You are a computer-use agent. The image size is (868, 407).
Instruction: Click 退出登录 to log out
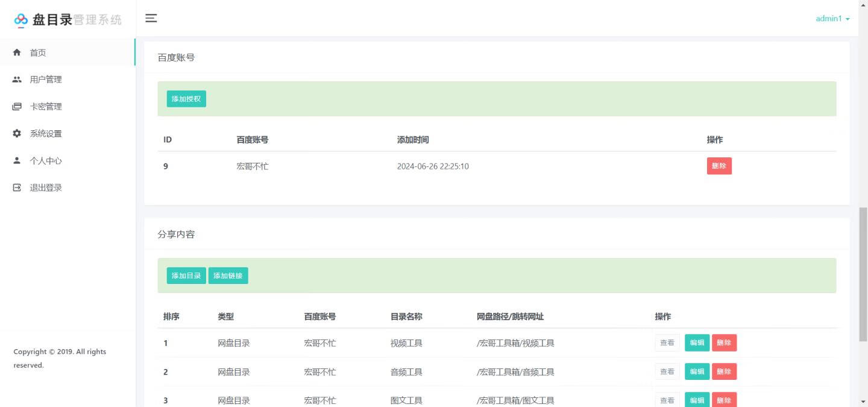(46, 188)
